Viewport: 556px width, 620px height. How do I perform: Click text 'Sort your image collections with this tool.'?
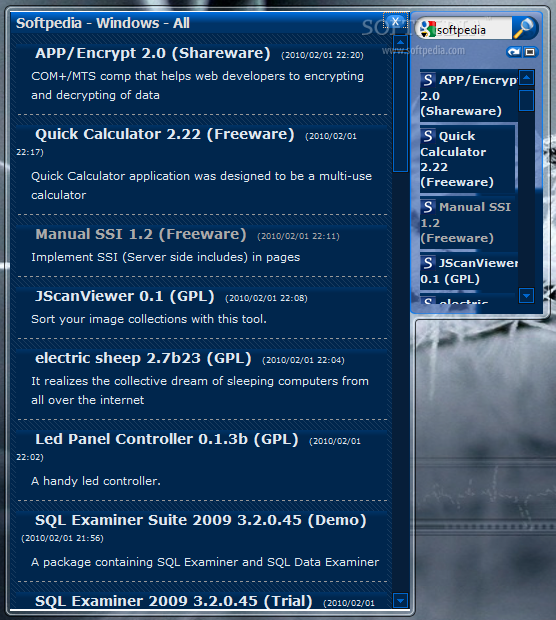(x=149, y=319)
